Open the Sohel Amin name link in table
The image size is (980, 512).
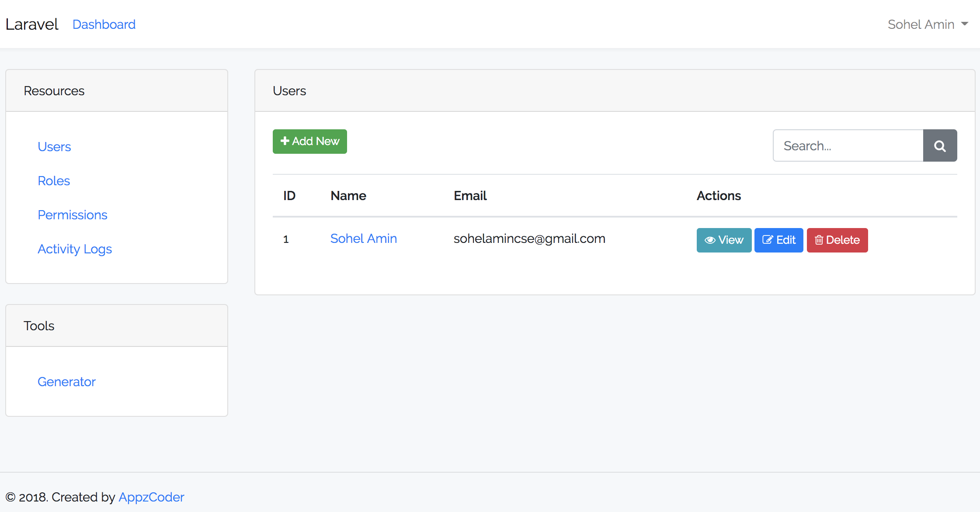point(364,239)
